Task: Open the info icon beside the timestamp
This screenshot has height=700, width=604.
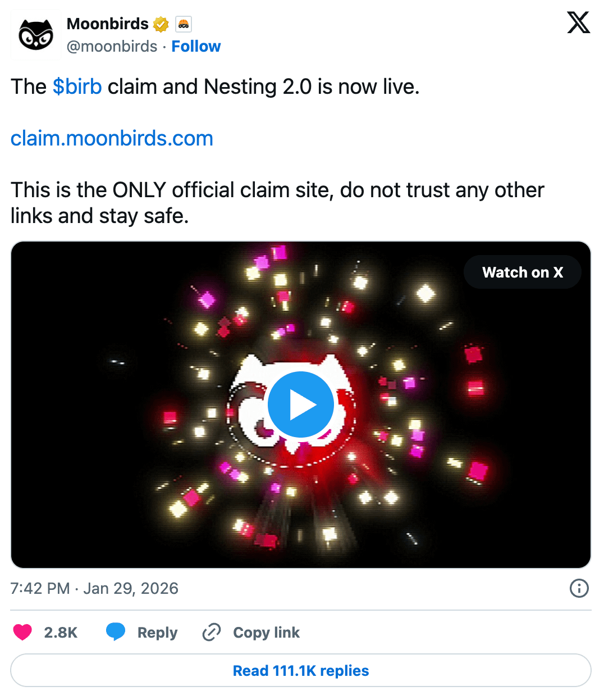Action: point(579,588)
